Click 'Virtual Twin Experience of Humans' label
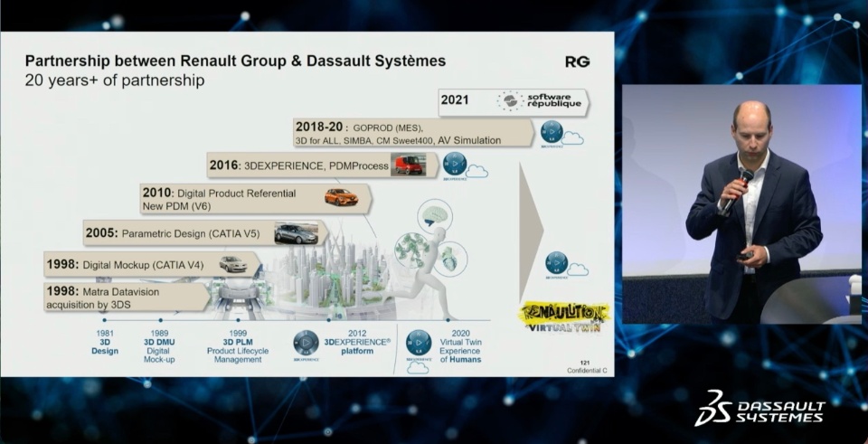 point(460,351)
